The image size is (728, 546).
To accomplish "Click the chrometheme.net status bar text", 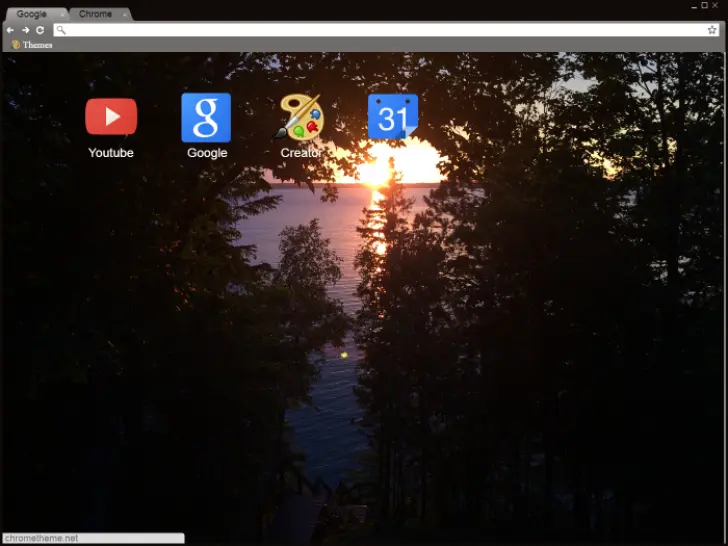I will click(42, 538).
